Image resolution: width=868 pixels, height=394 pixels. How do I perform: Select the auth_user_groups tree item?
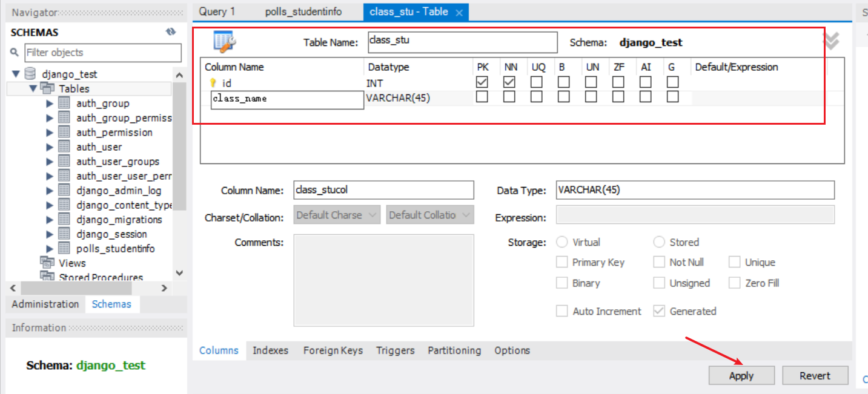coord(118,162)
